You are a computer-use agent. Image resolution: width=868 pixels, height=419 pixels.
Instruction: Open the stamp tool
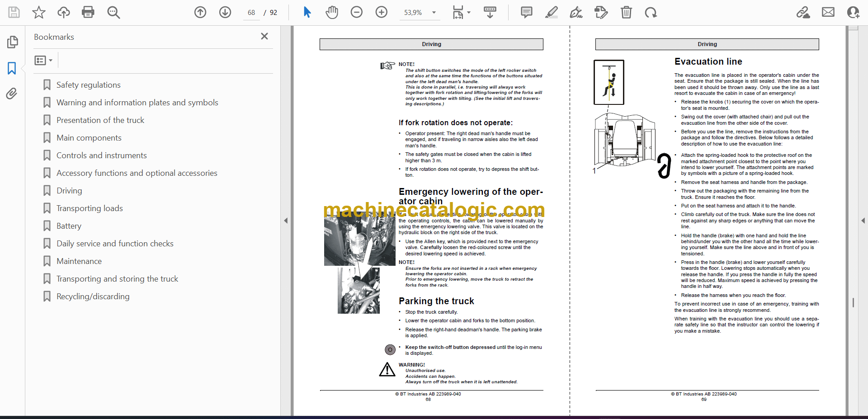(x=601, y=12)
